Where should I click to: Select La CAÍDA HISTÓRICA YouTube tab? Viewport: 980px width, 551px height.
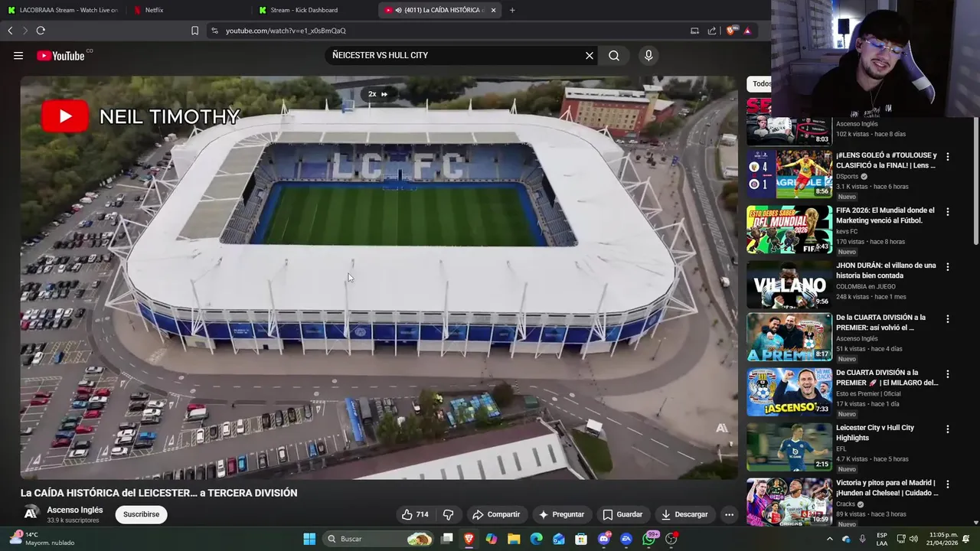coord(439,10)
